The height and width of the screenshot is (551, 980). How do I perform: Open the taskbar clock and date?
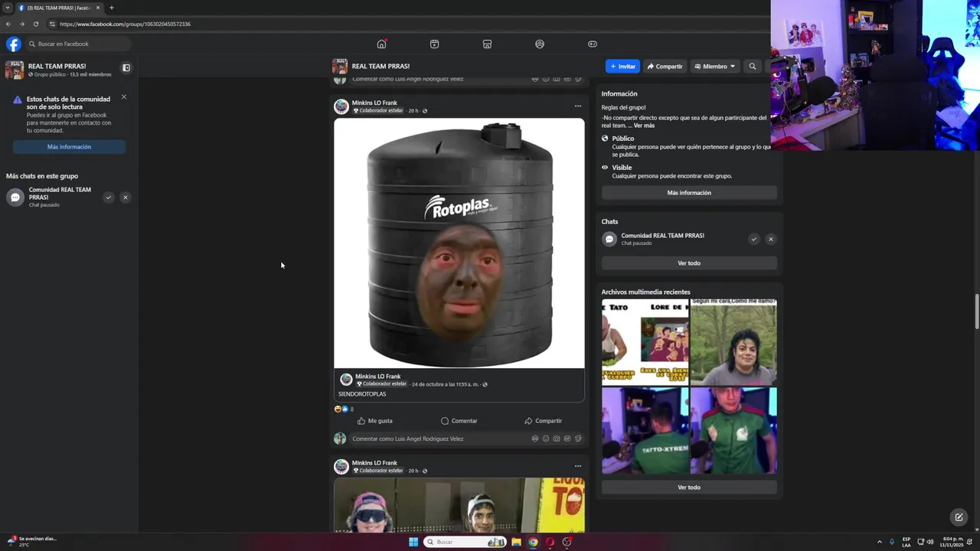(954, 542)
